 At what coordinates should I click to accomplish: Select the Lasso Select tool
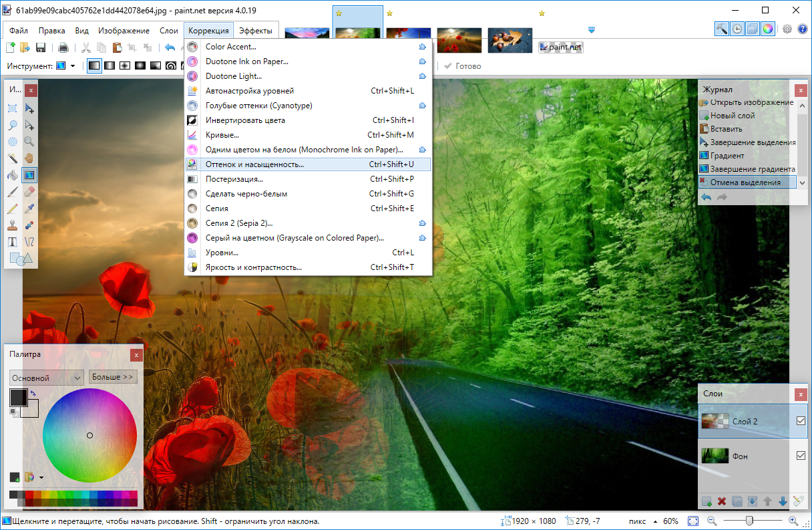click(13, 125)
